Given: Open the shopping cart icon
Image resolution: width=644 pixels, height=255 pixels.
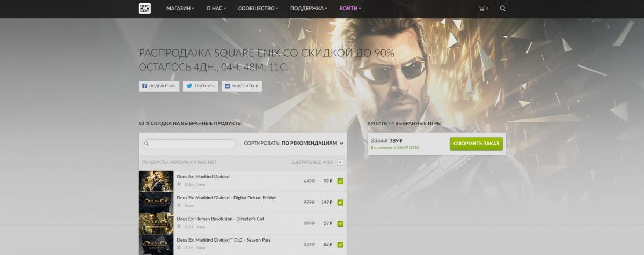Looking at the screenshot, I should [x=483, y=9].
